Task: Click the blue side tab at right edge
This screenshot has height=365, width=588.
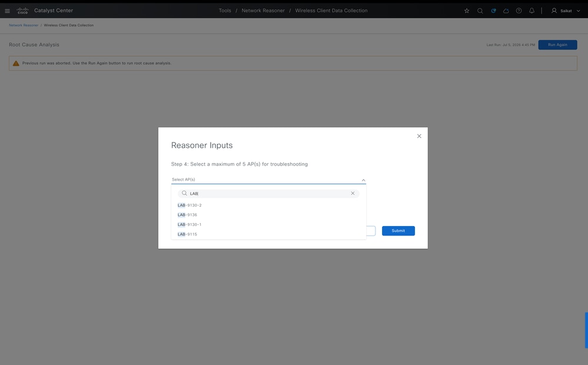Action: click(586, 330)
